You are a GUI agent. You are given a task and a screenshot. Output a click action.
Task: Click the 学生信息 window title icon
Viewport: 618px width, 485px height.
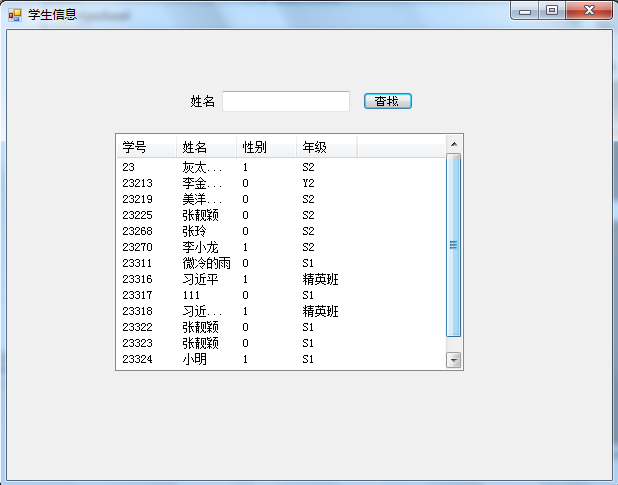click(x=15, y=14)
